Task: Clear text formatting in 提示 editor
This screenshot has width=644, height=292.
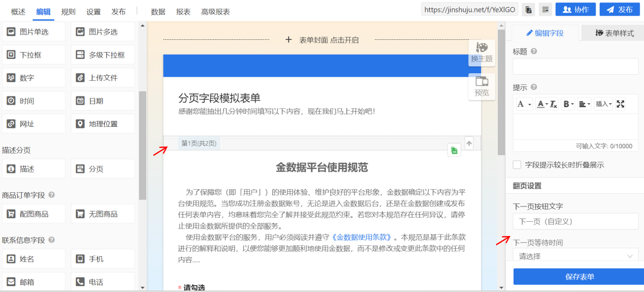Action: [553, 104]
